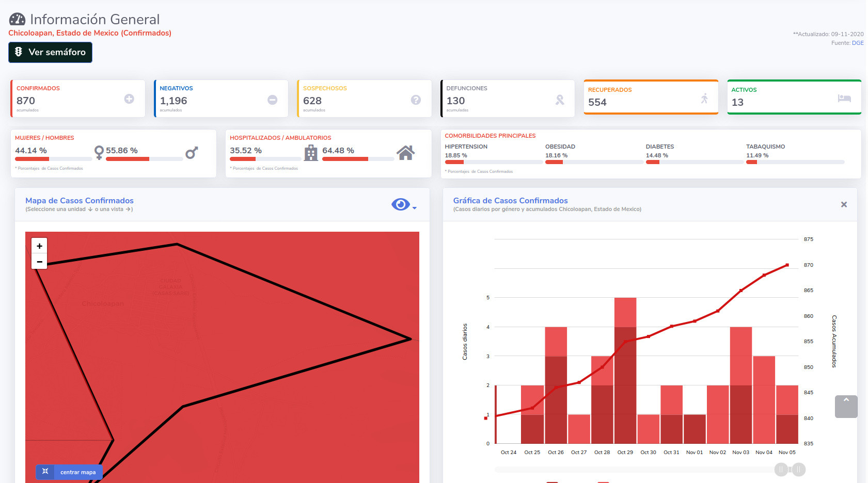Viewport: 868px width, 483px height.
Task: Expand the map view dropdown arrow
Action: pos(415,208)
